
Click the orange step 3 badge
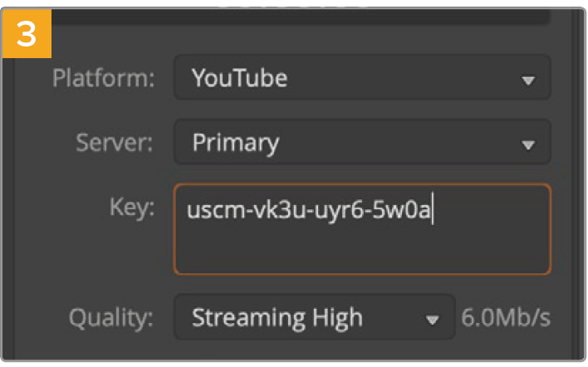(27, 33)
